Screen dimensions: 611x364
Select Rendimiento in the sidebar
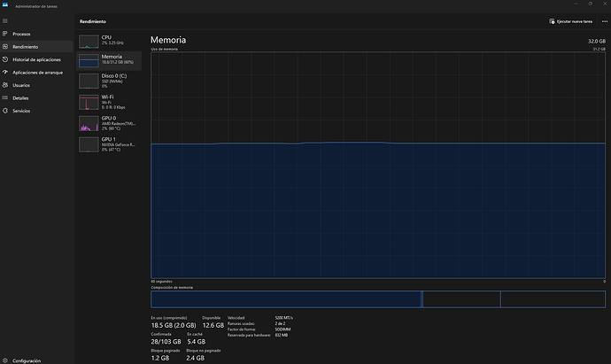(x=36, y=47)
